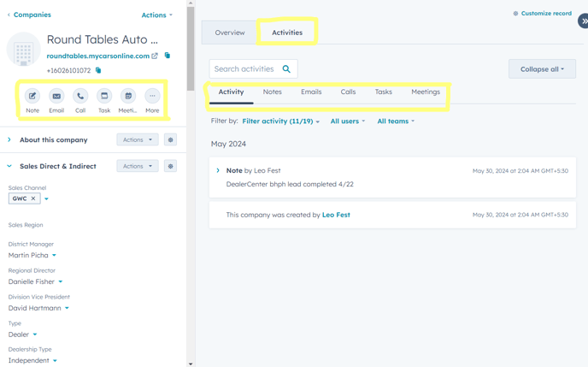Open the All users filter dropdown
This screenshot has width=588, height=367.
point(347,121)
